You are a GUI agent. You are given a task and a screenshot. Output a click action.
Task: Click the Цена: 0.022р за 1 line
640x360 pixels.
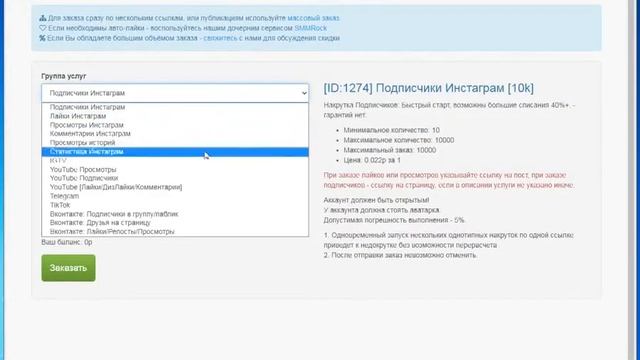tap(372, 160)
